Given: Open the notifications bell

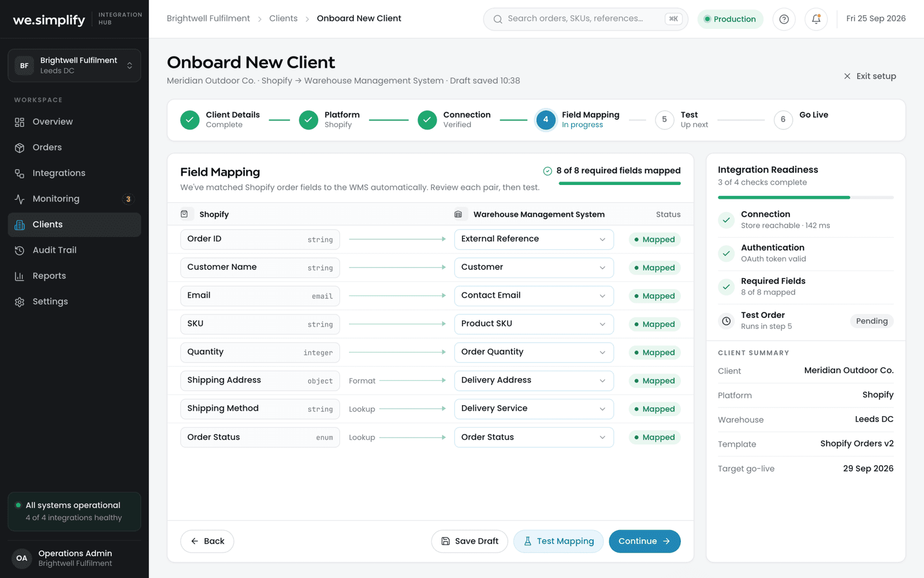Looking at the screenshot, I should pos(816,19).
